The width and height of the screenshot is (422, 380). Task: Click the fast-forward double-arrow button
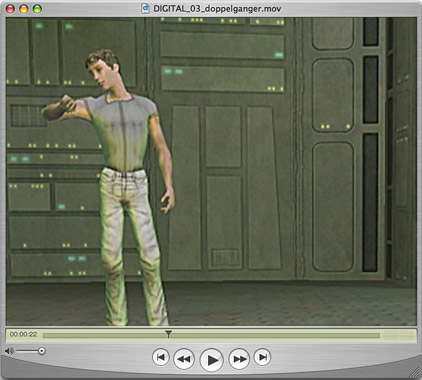[239, 359]
